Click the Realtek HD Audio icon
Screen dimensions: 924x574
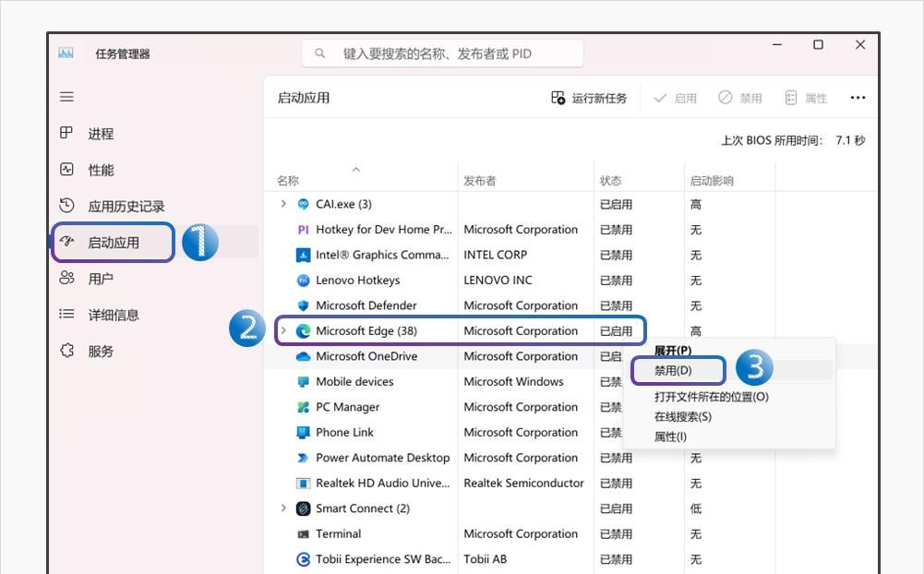tap(303, 484)
